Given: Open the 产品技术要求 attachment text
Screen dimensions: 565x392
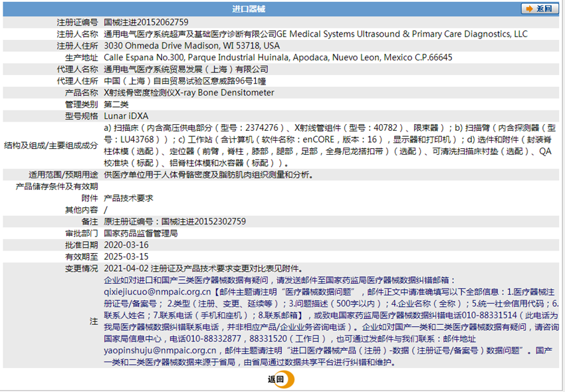Looking at the screenshot, I should coord(128,198).
